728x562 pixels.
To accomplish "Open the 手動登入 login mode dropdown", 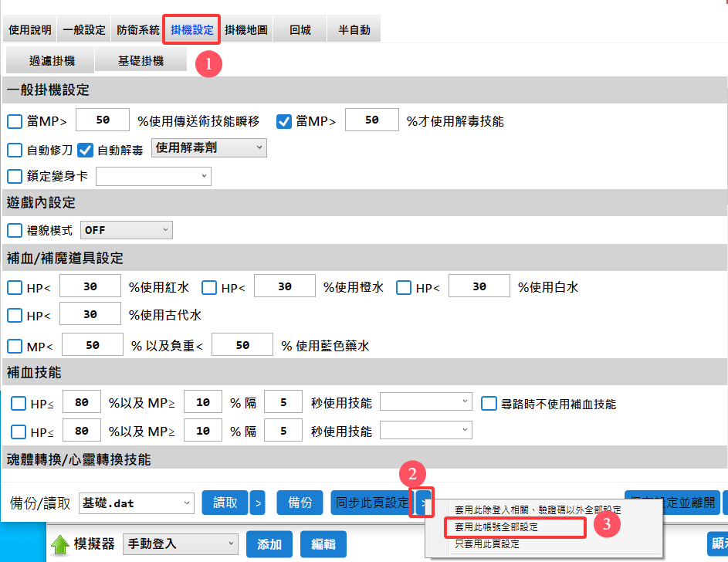I will [x=180, y=544].
